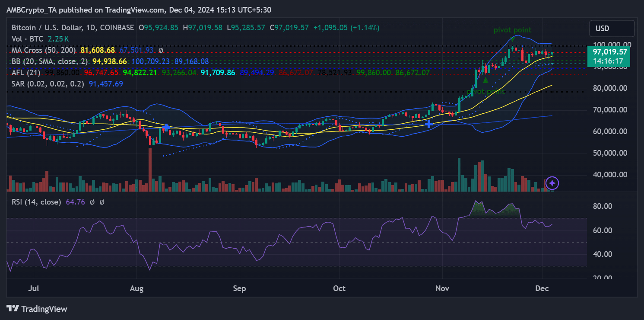
Task: Click the price change +1,095.05 (+1.14%)
Action: [346, 28]
